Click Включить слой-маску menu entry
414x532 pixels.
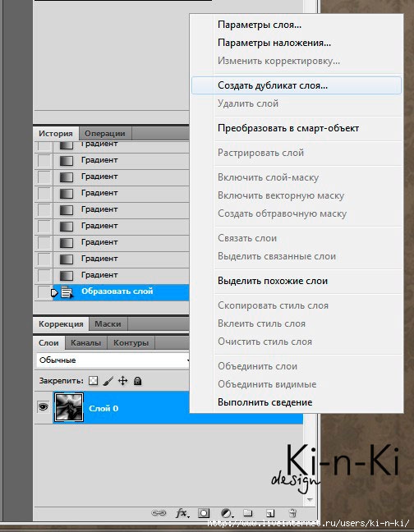(x=297, y=177)
